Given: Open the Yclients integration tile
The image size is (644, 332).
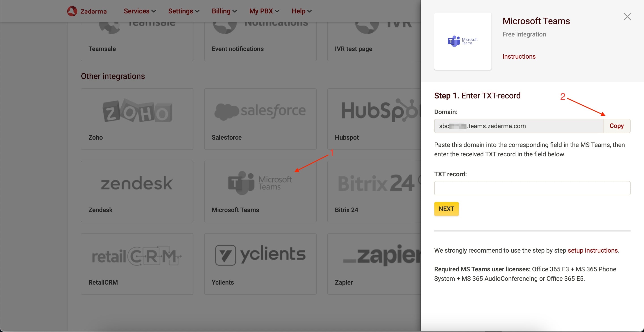Looking at the screenshot, I should coord(260,264).
